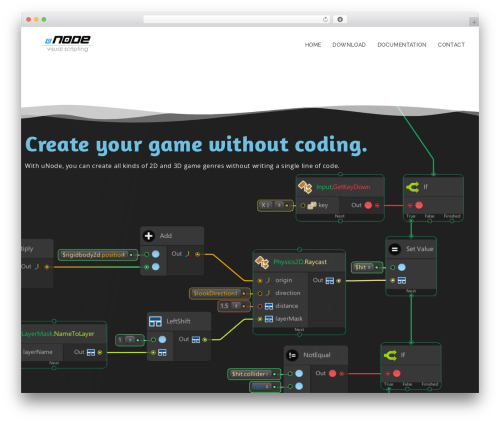500x423 pixels.
Task: Click the Input.GetKeyDown node icon
Action: point(305,187)
